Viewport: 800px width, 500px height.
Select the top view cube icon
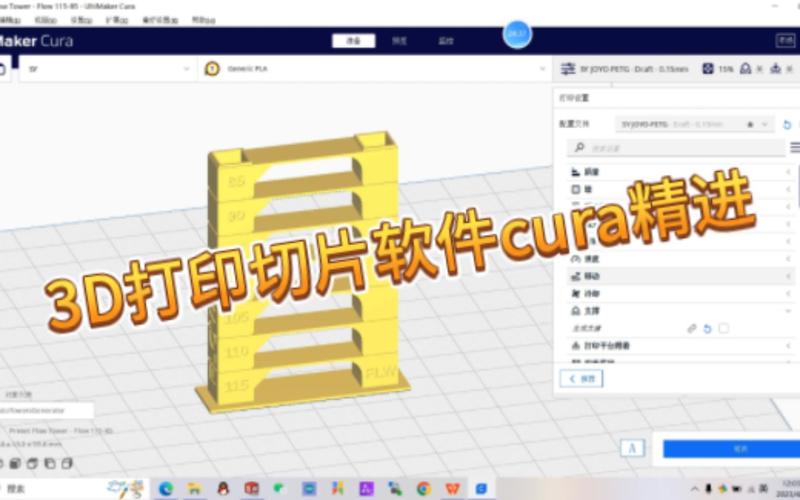point(32,463)
